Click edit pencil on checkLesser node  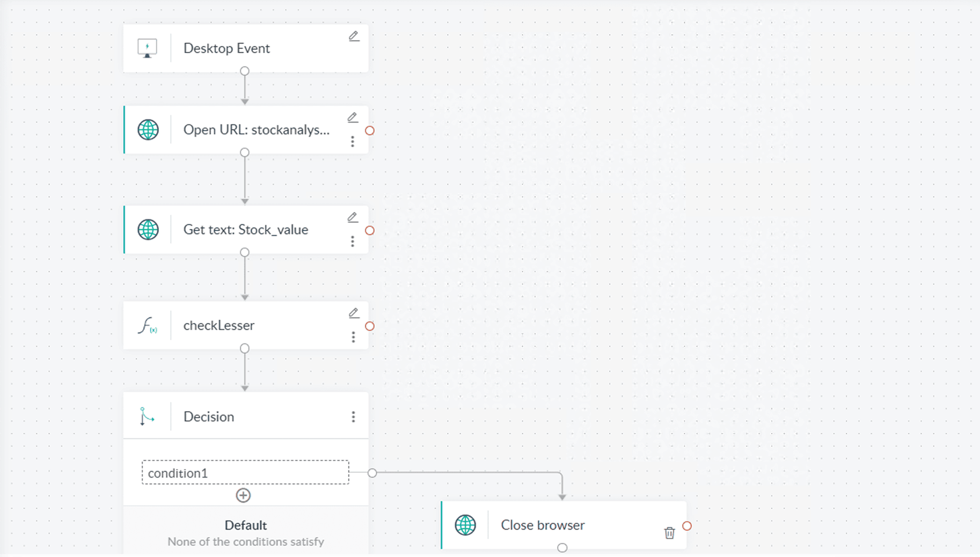[354, 313]
